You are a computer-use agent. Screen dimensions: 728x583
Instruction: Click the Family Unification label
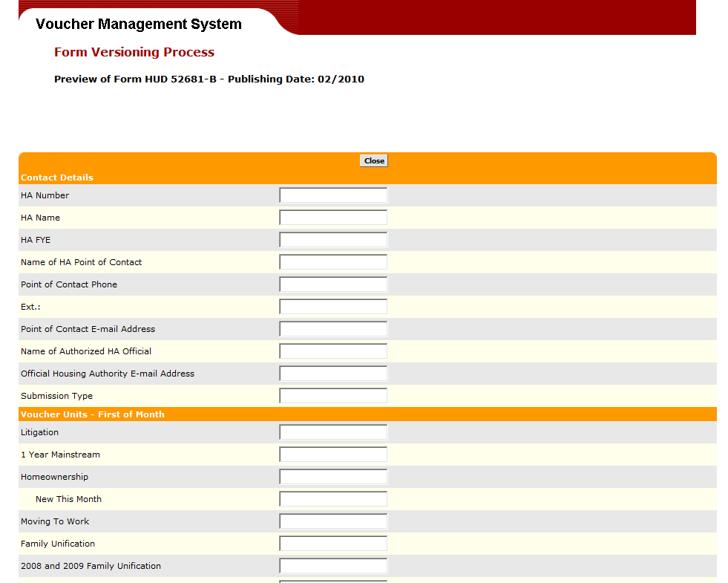click(58, 544)
